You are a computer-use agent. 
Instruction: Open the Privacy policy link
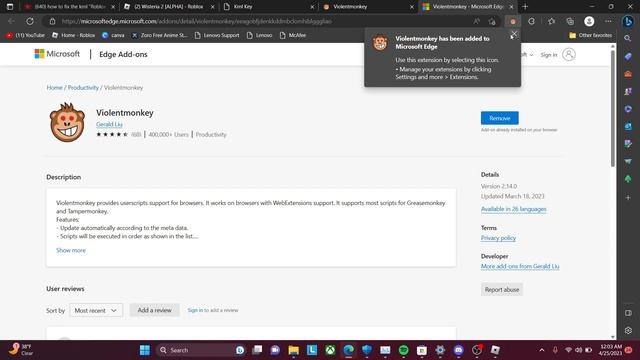click(x=498, y=238)
